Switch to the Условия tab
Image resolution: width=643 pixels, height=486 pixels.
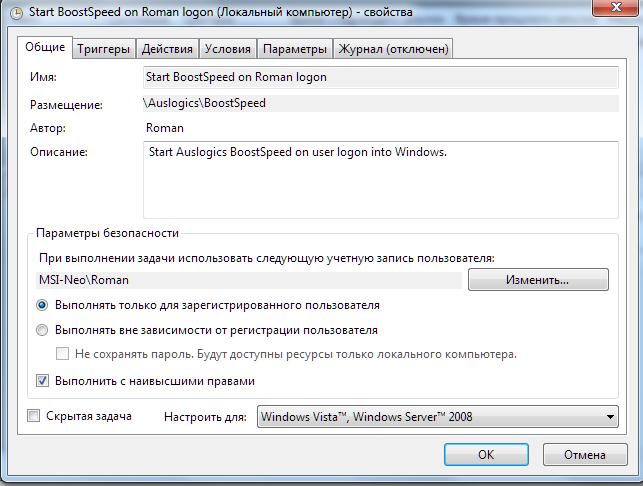(x=228, y=49)
